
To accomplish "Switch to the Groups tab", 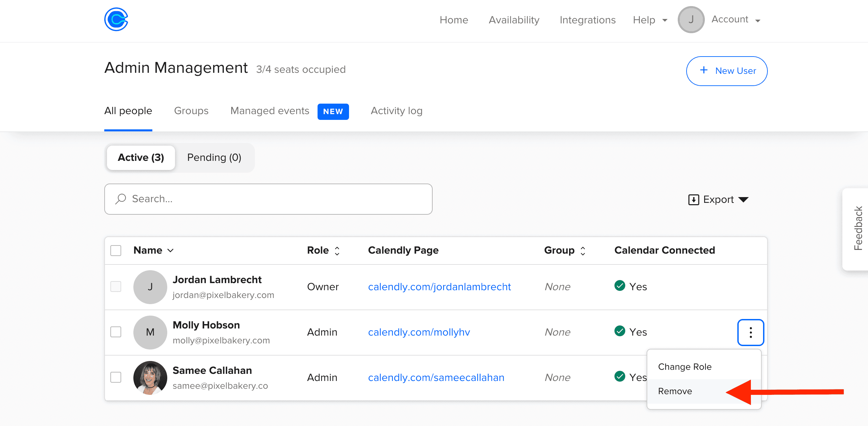I will 191,111.
